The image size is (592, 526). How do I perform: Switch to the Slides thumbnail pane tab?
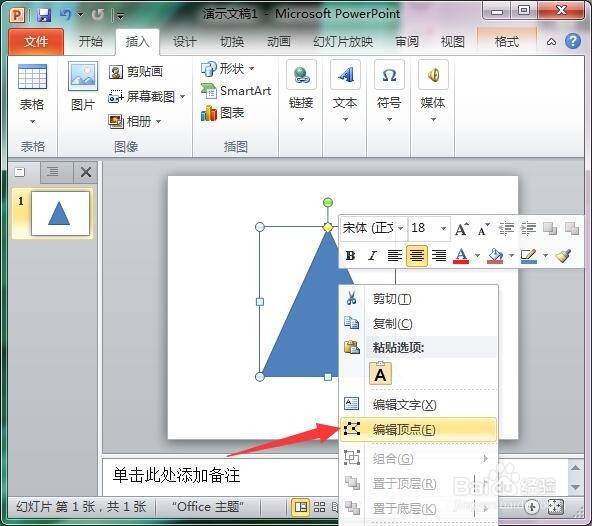tap(20, 172)
